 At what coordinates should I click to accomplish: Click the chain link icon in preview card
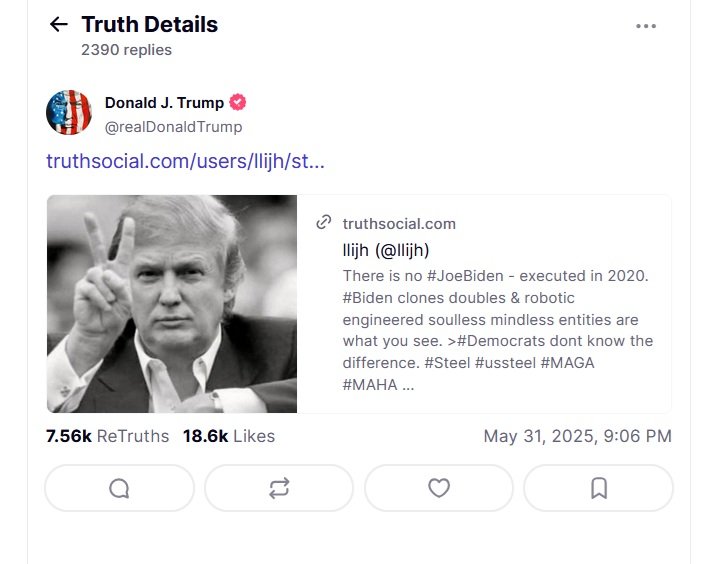coord(324,223)
